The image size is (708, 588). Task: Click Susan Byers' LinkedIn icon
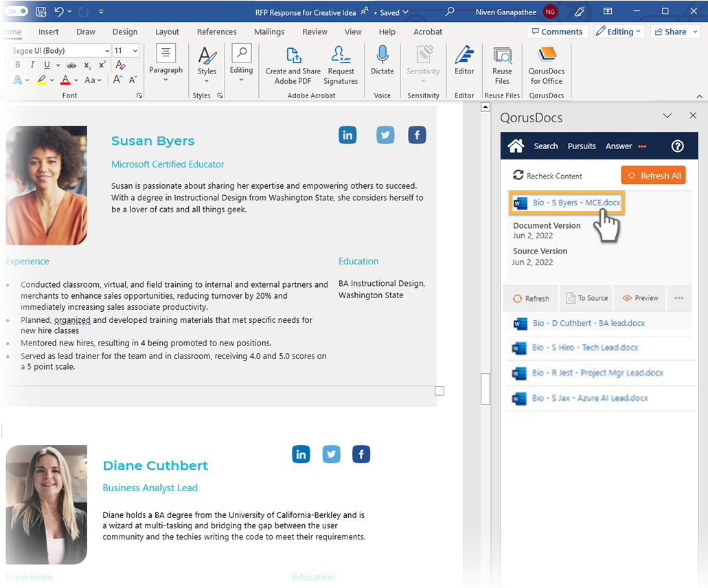(347, 135)
